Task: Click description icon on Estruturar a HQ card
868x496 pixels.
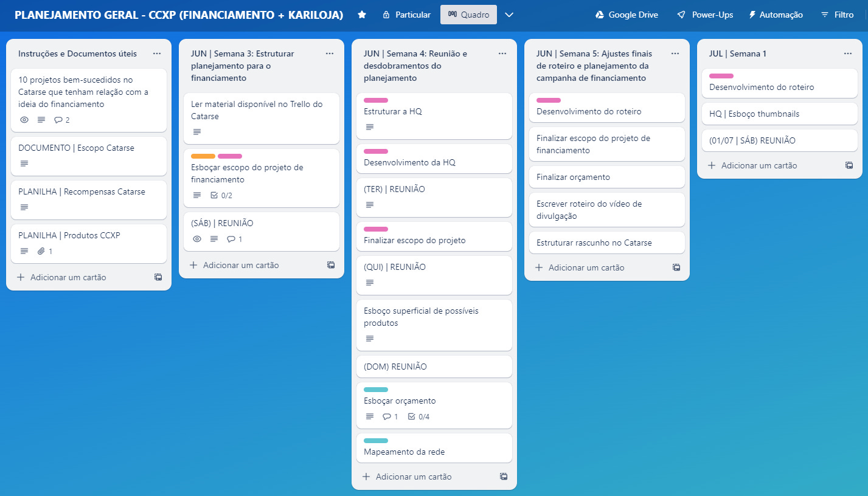Action: [x=370, y=127]
